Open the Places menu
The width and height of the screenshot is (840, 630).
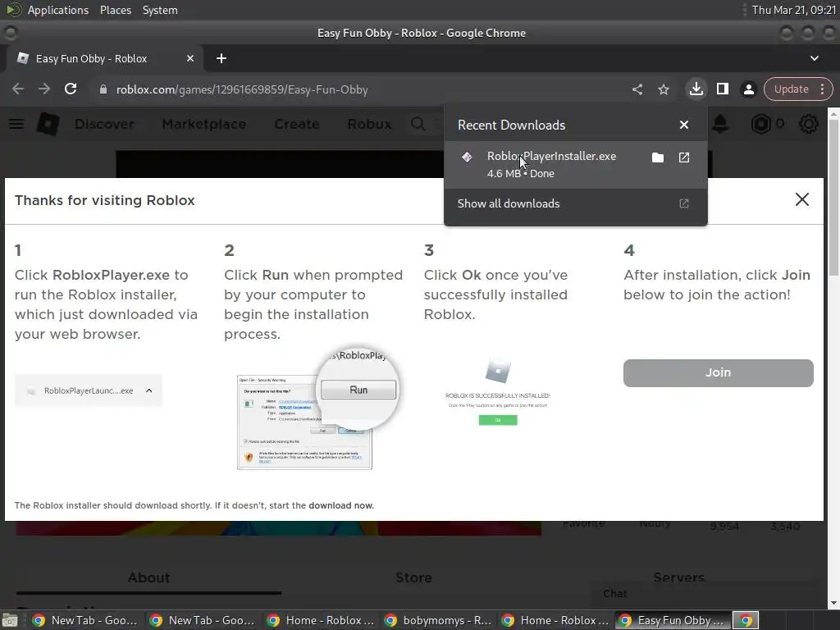[x=116, y=10]
